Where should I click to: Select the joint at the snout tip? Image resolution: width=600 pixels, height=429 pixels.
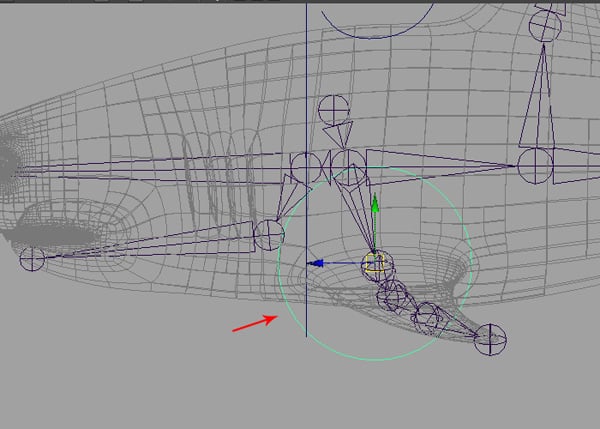(32, 259)
